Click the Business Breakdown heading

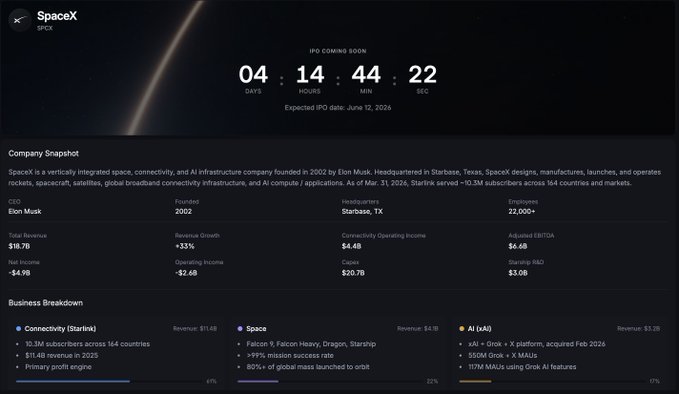(45, 303)
